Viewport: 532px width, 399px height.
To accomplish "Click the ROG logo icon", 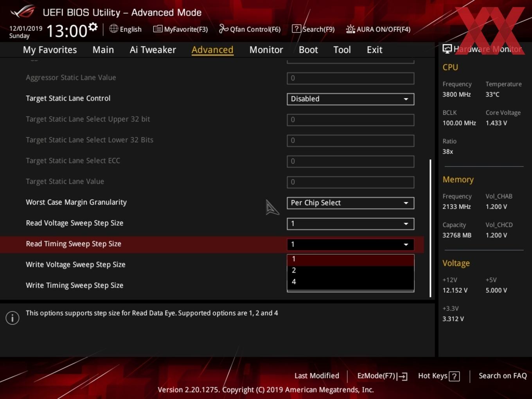I will (23, 12).
